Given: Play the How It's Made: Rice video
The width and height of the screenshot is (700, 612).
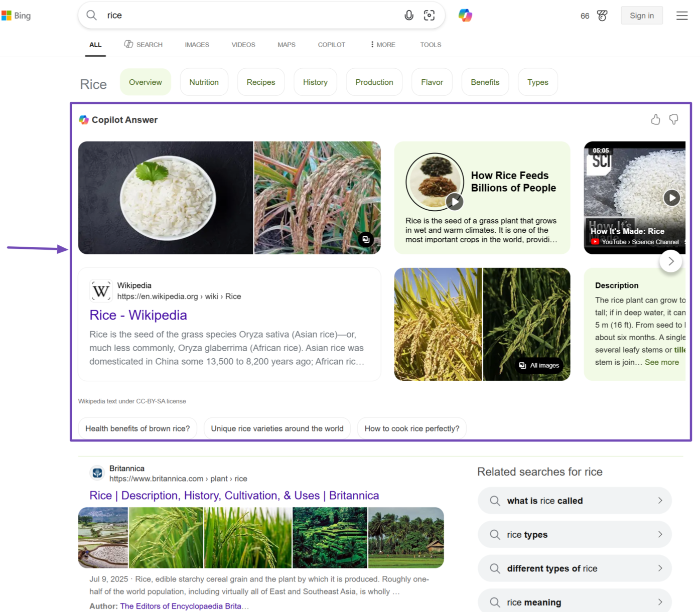Looking at the screenshot, I should click(x=672, y=198).
